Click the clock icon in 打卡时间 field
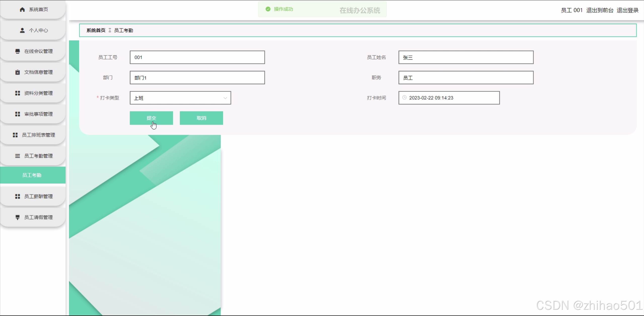Viewport: 644px width, 316px height. pos(404,98)
